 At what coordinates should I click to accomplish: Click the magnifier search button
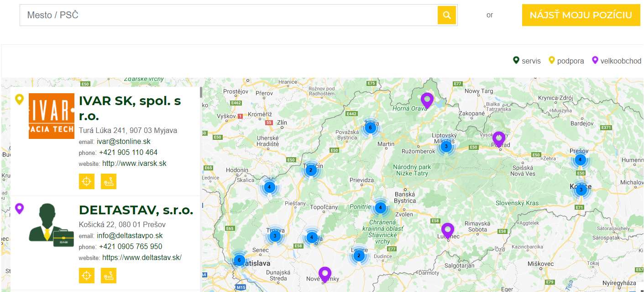[x=447, y=15]
